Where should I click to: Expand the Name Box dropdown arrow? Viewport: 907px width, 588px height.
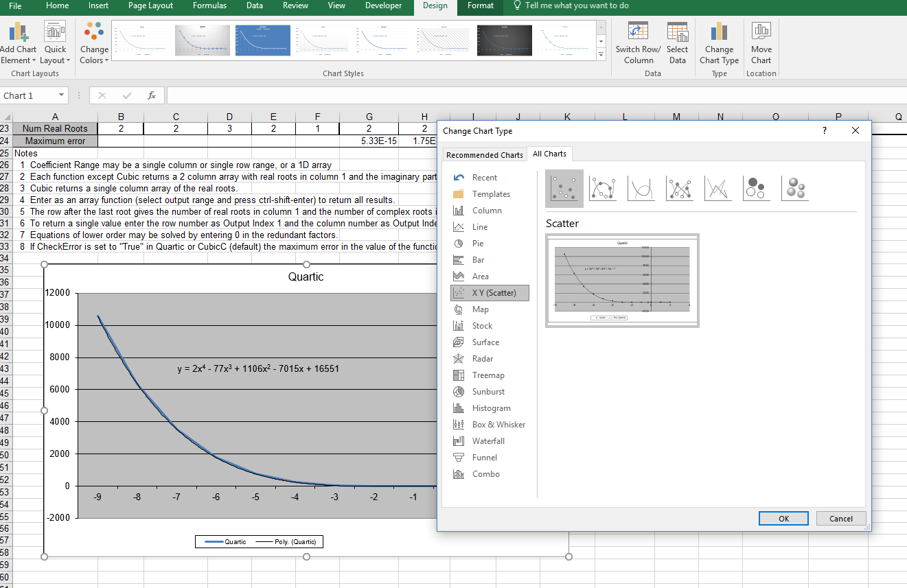click(61, 95)
